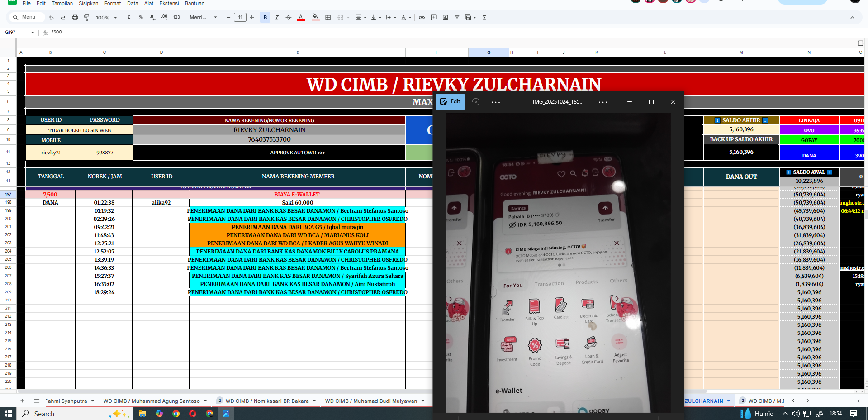Screen dimensions: 868x420
Task: Expand vertical align options
Action: 376,17
